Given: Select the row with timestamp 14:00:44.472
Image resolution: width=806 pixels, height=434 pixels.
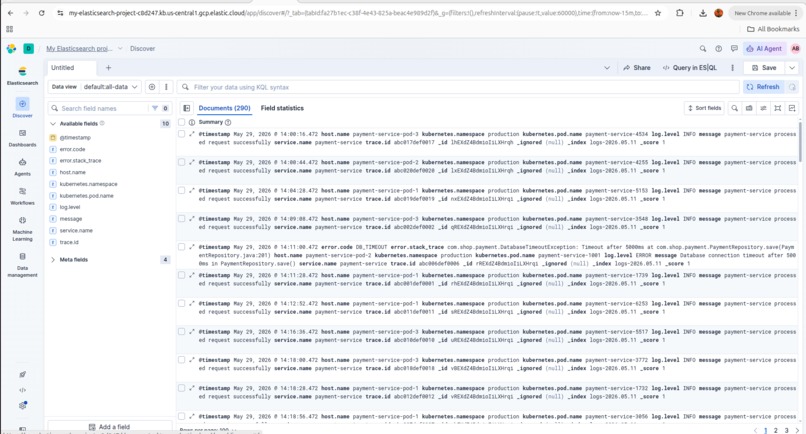Looking at the screenshot, I should coord(181,162).
